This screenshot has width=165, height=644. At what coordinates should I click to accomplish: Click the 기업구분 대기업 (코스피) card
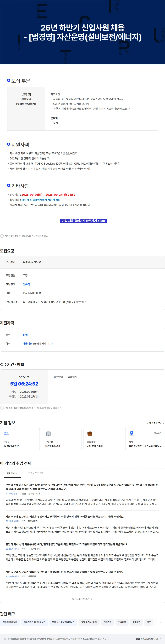pos(62,439)
